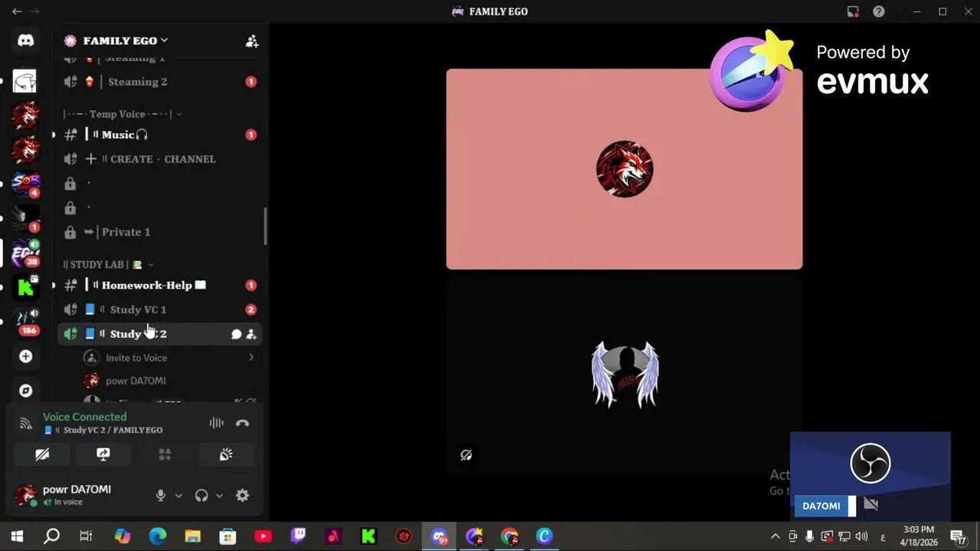Toggle screen sharing in voice panel
980x551 pixels.
[103, 455]
